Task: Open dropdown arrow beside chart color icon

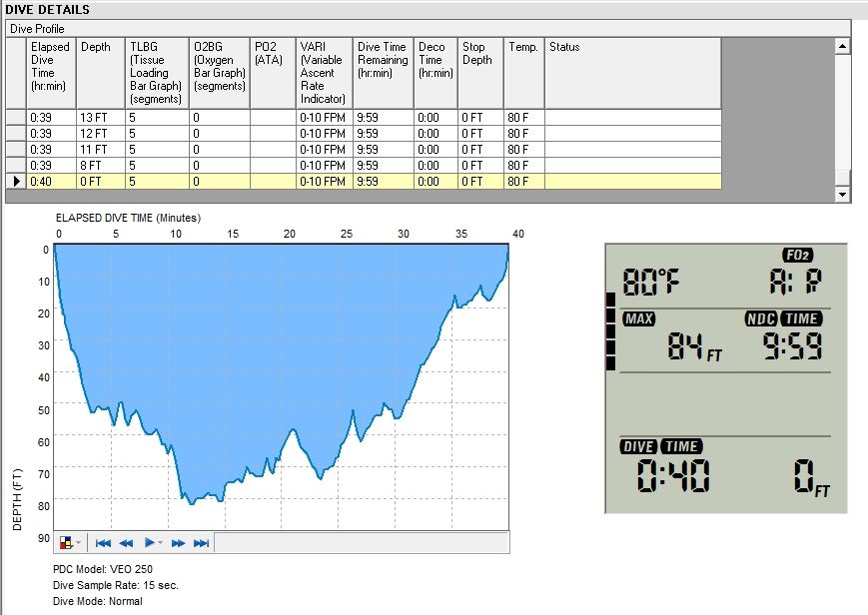Action: click(x=79, y=543)
